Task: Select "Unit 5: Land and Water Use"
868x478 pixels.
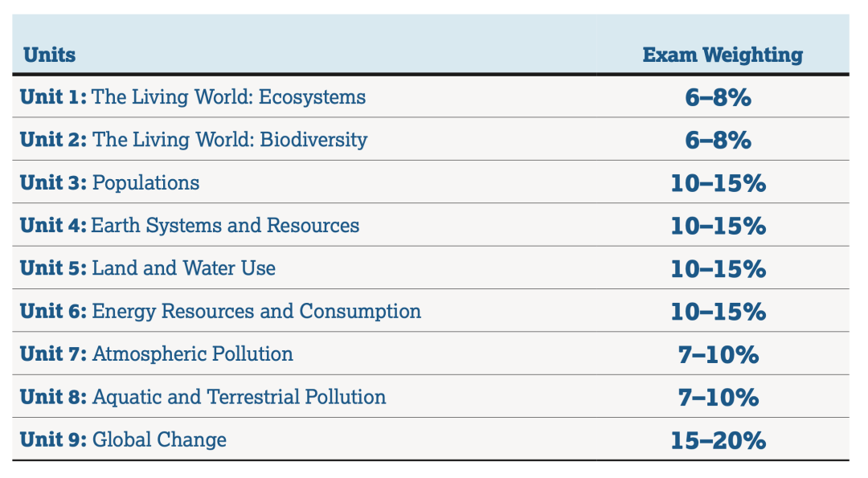Action: coord(148,268)
